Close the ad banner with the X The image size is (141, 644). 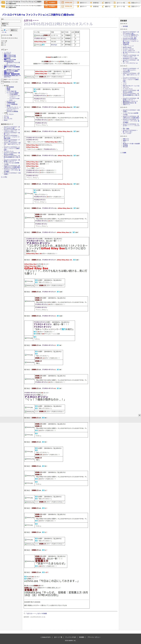(x=139, y=415)
